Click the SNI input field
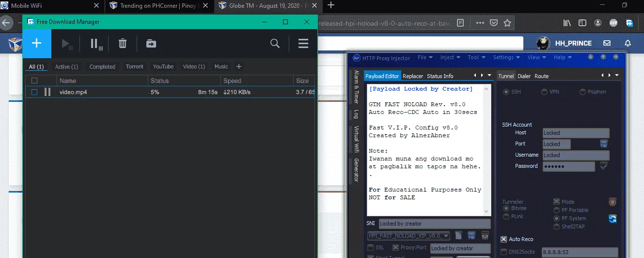The height and width of the screenshot is (258, 644). [435, 224]
